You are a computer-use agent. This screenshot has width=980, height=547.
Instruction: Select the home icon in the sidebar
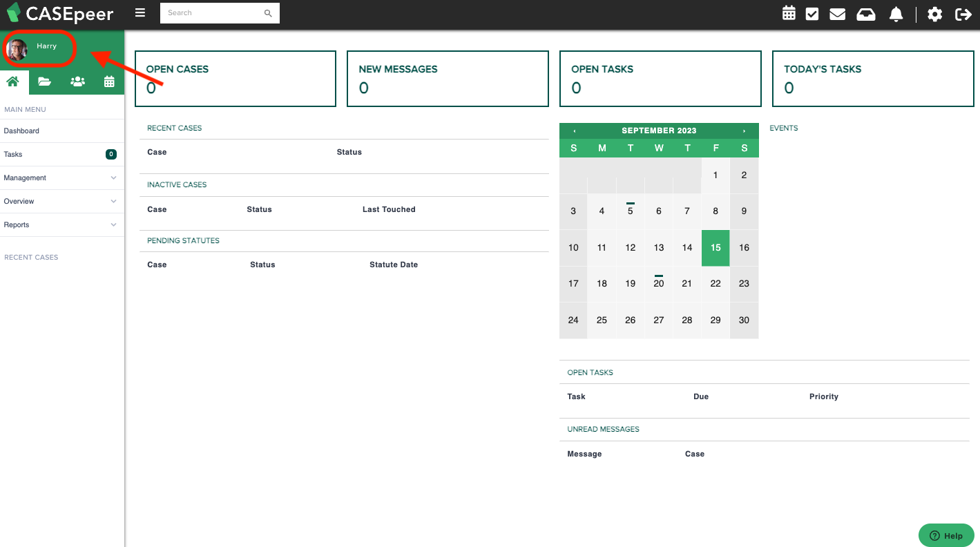(12, 81)
